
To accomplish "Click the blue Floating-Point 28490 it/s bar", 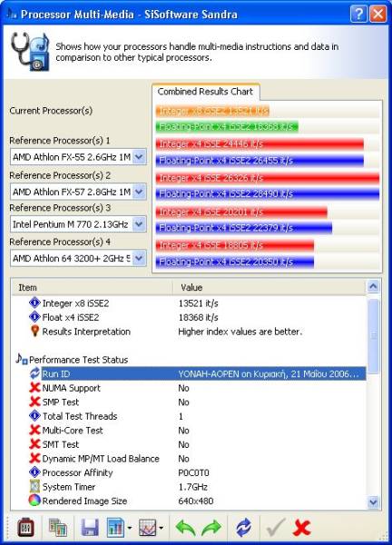I will [x=268, y=193].
